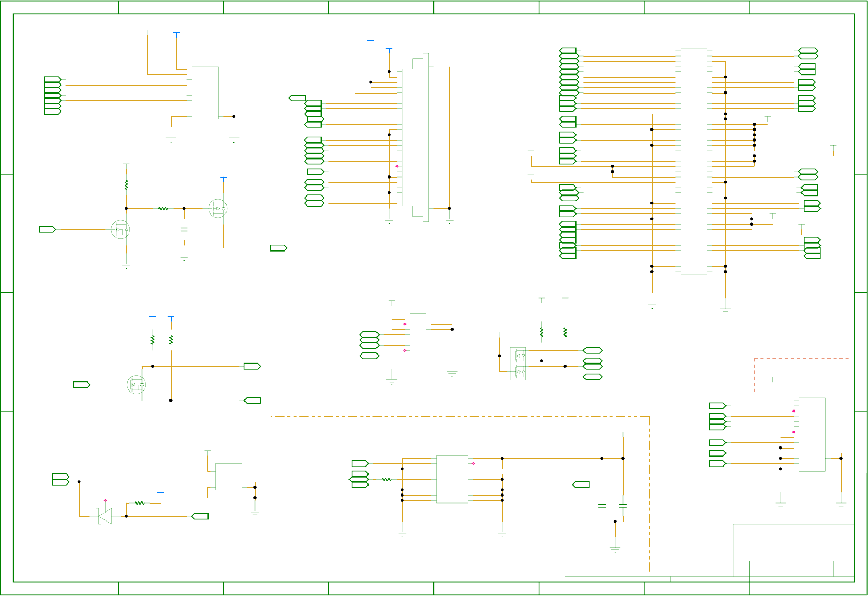Select the MOSFET fed by the blue power rail
This screenshot has width=868, height=596.
click(218, 209)
